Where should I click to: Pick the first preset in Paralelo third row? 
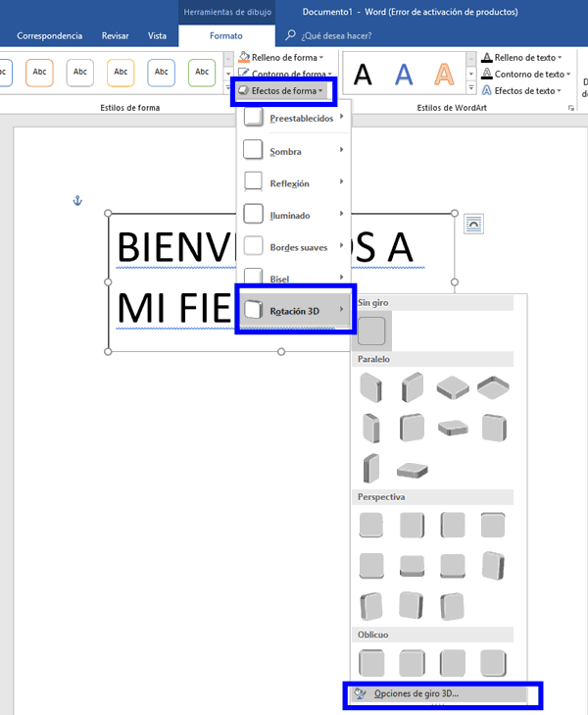click(x=371, y=468)
